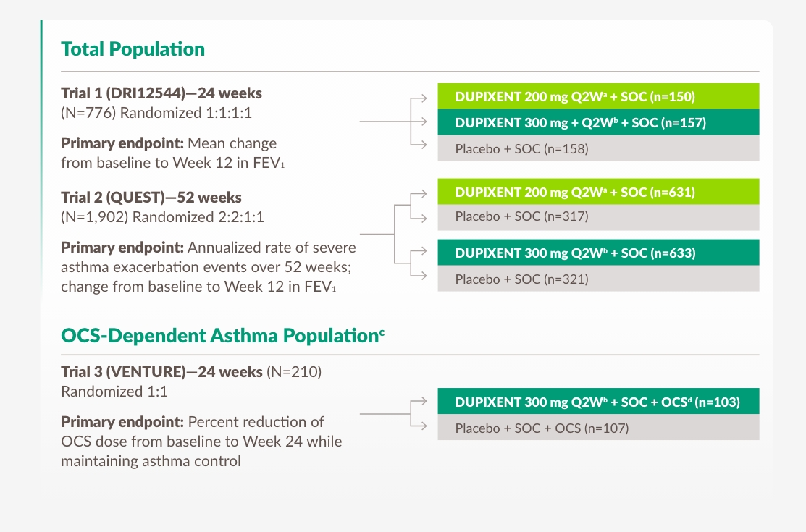Click the DUPIXENT 300 mg Q2W (n=633) bar
The width and height of the screenshot is (806, 532).
click(x=598, y=253)
